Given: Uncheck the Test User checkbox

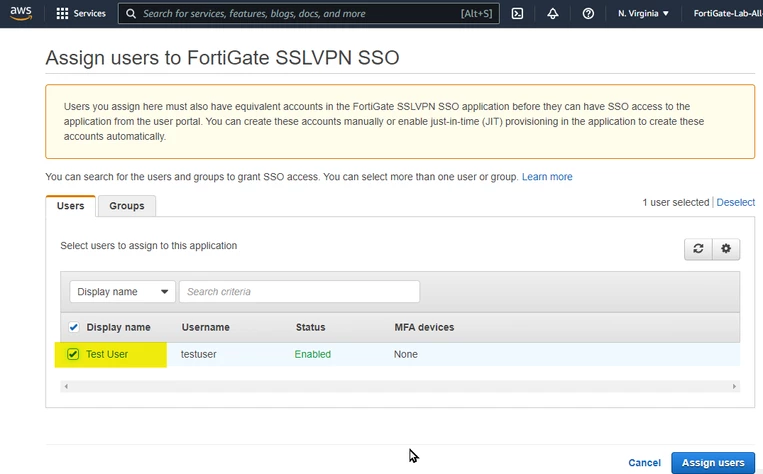Looking at the screenshot, I should pos(73,354).
